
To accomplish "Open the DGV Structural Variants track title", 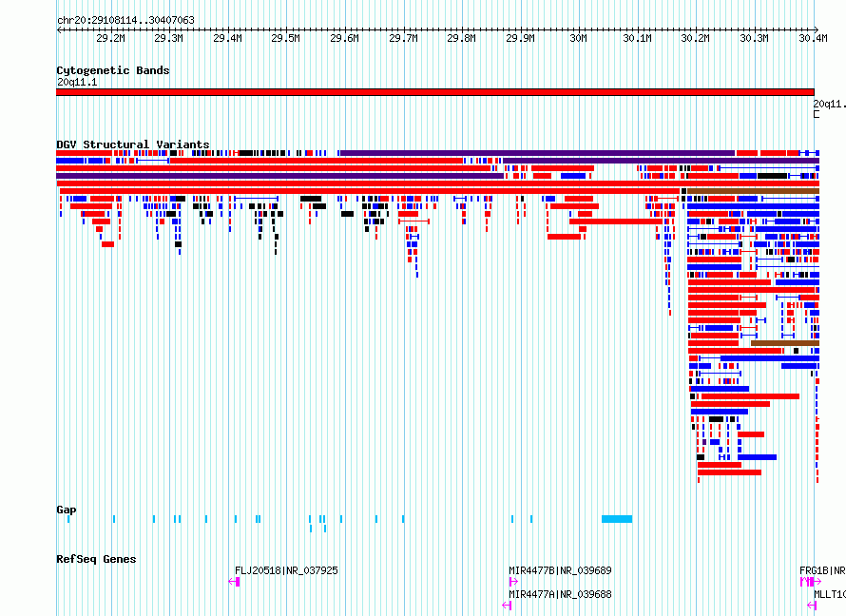I will (133, 144).
